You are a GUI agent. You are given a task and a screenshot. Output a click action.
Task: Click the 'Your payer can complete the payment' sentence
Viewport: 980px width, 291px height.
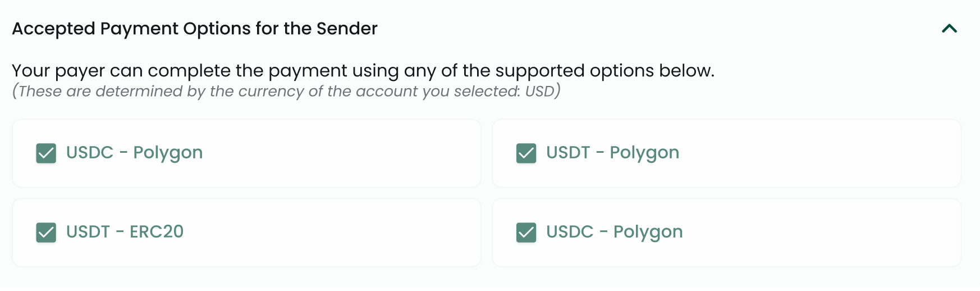(x=225, y=71)
